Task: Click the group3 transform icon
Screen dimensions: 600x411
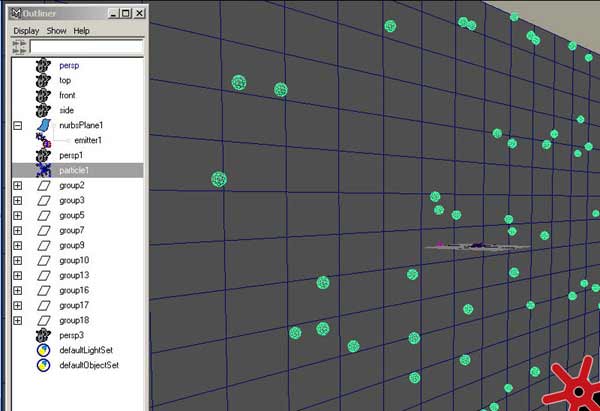Action: (44, 201)
